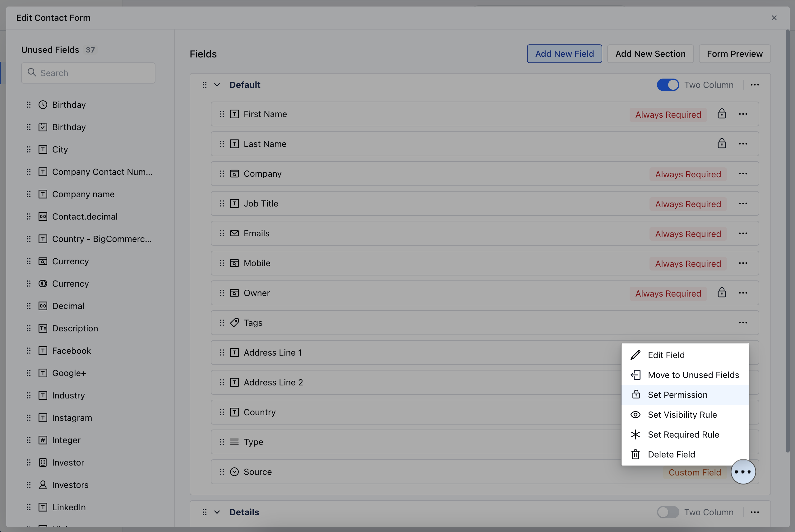The height and width of the screenshot is (532, 795).
Task: Open the Details section's three-dot menu
Action: (x=755, y=512)
